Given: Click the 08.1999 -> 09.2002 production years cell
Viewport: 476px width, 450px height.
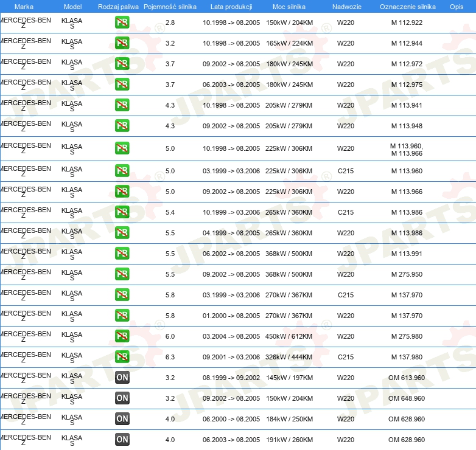Looking at the screenshot, I should tap(231, 378).
